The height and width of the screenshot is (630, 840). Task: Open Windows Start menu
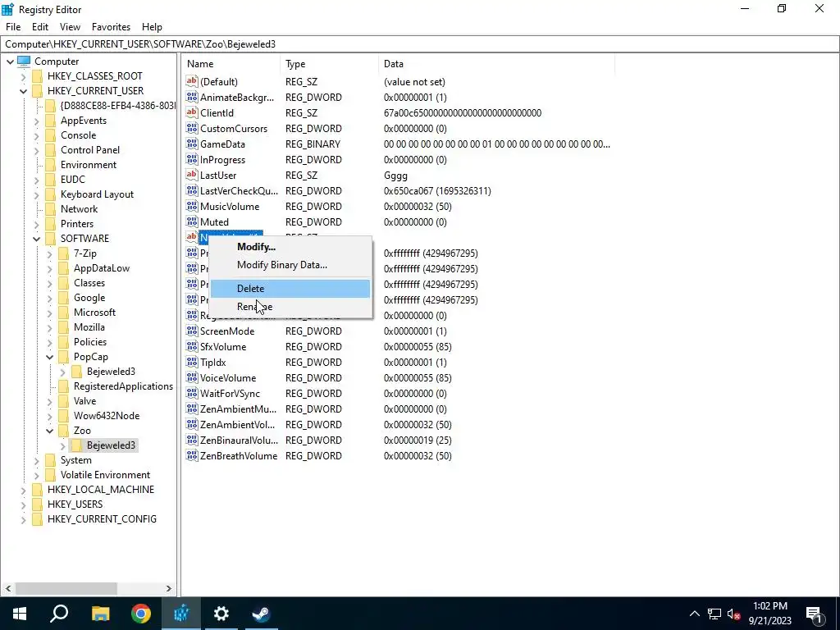(x=20, y=614)
